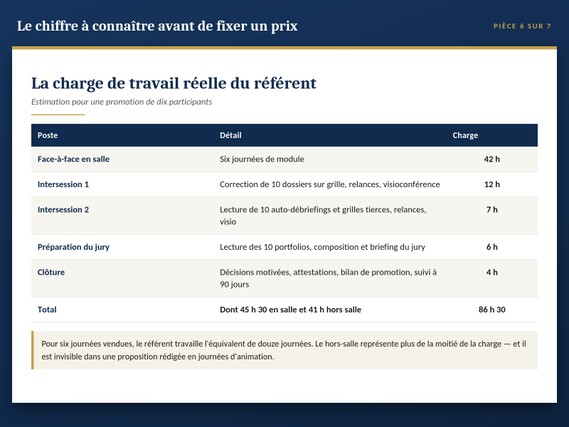Click the 'Face-à-face en salle' row label
569x427 pixels.
(x=73, y=159)
